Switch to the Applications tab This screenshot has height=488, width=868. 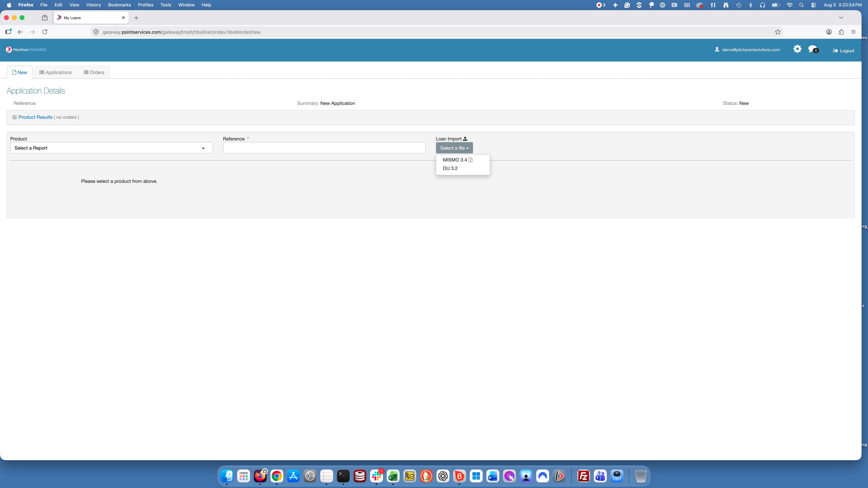pyautogui.click(x=55, y=72)
